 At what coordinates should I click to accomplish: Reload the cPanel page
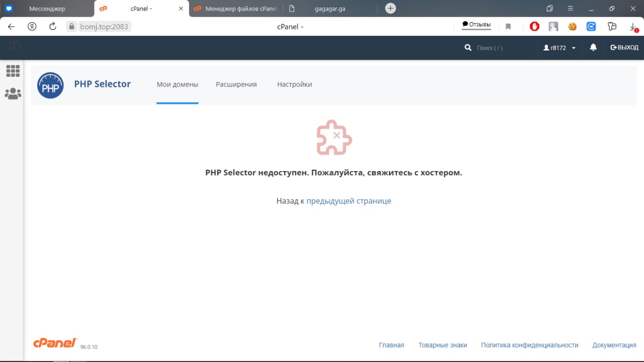point(52,27)
